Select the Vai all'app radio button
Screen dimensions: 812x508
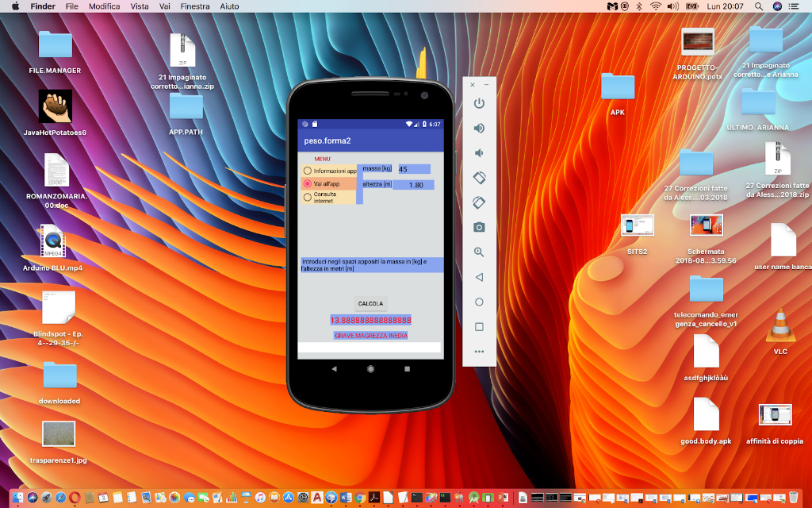point(308,183)
